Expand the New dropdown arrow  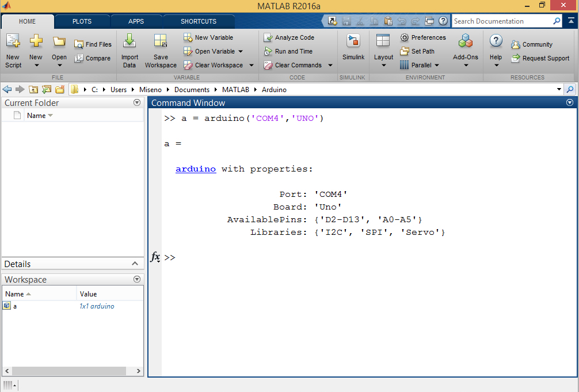[36, 66]
